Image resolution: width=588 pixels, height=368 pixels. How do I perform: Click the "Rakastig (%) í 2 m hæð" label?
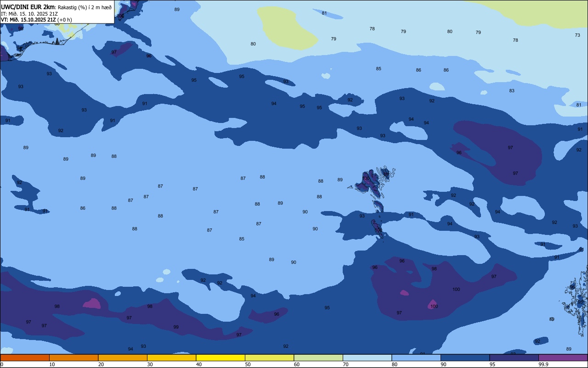85,7
